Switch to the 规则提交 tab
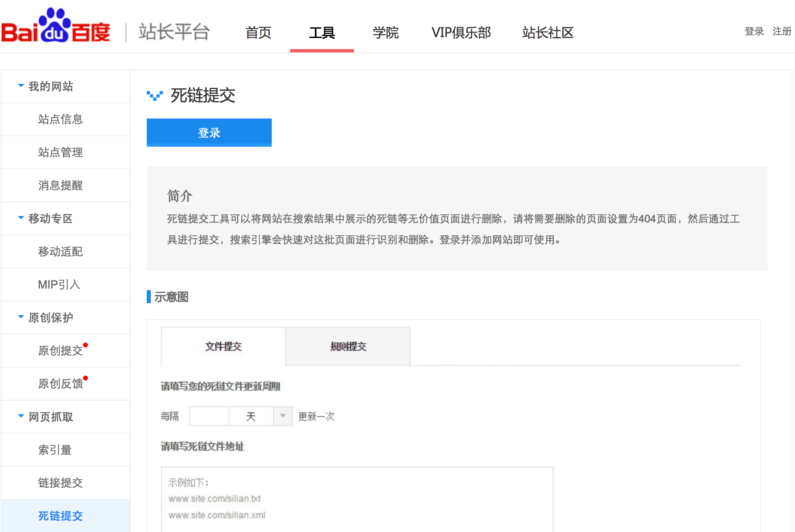 [x=348, y=347]
